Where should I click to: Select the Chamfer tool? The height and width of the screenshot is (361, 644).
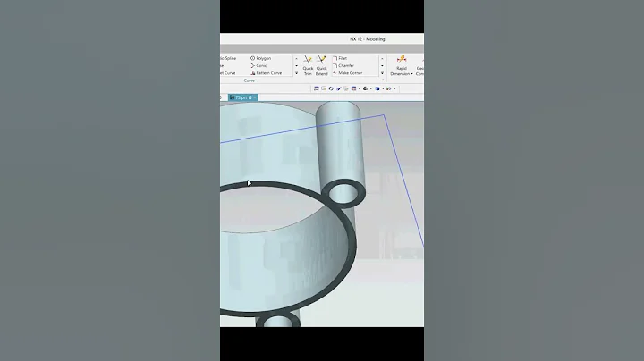click(343, 65)
